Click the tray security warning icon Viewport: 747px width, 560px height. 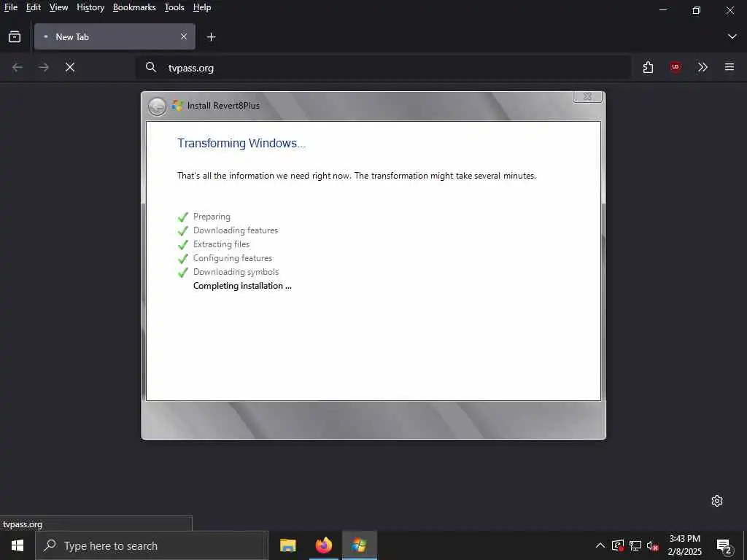[x=618, y=545]
